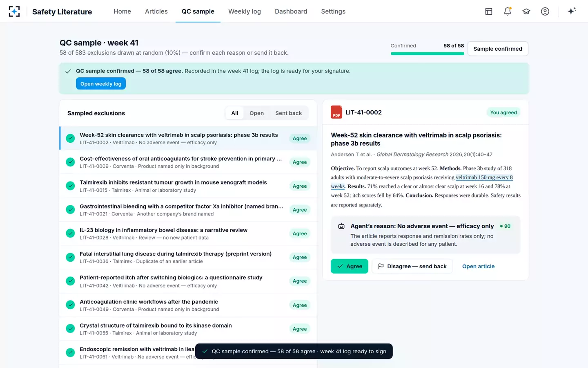
Task: Click green check for Patient-reported itch row
Action: point(71,281)
